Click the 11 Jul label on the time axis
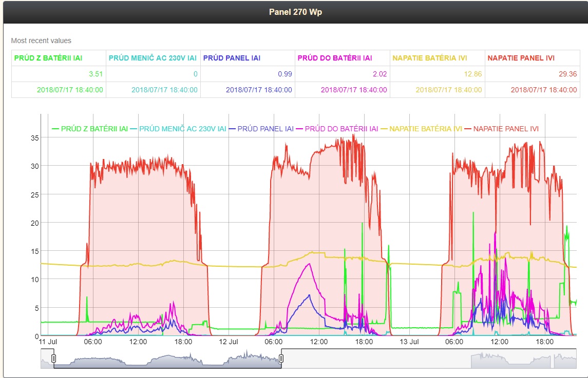The height and width of the screenshot is (378, 588). coord(48,342)
